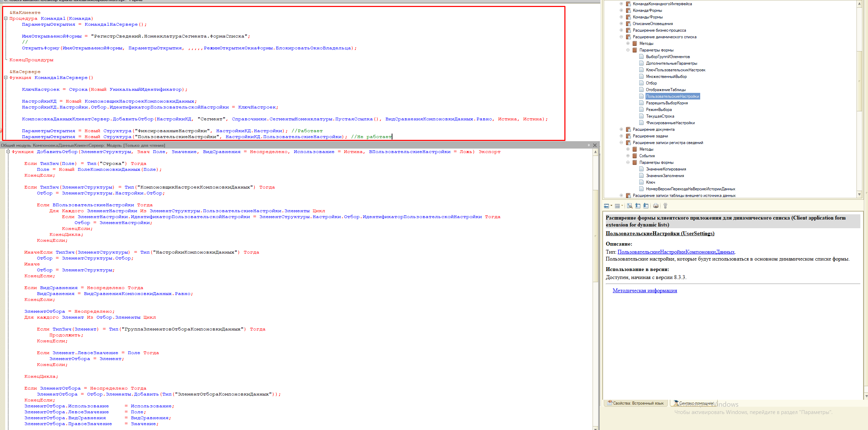Collapse function ДобавитьОтбор fold marker
868x430 pixels.
[8, 152]
